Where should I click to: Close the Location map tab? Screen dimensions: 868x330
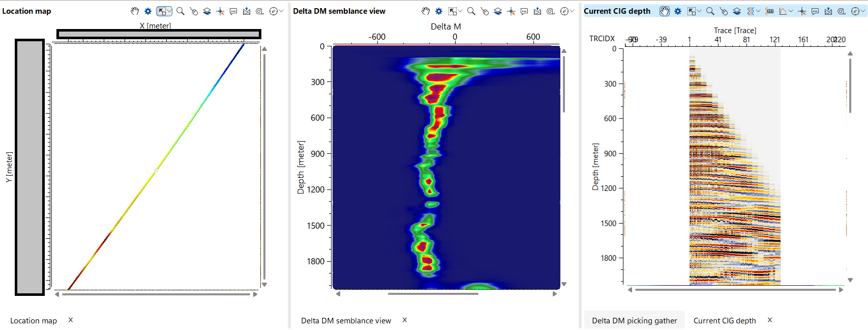pos(71,320)
